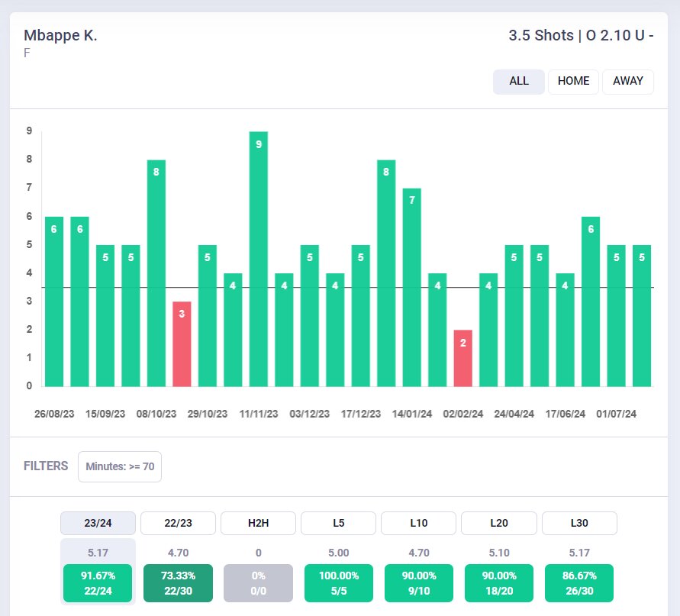This screenshot has height=616, width=680.
Task: Open the Minutes >= 70 filter
Action: 120,466
